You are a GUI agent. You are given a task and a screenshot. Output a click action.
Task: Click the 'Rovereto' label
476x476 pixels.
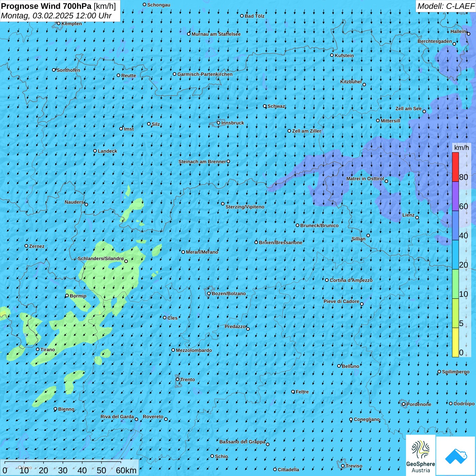(x=153, y=417)
